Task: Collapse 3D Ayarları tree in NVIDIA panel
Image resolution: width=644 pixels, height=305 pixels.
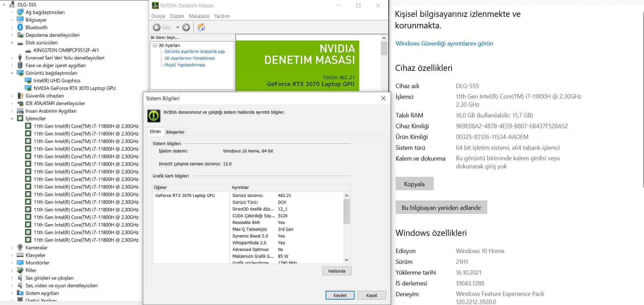Action: pos(155,45)
